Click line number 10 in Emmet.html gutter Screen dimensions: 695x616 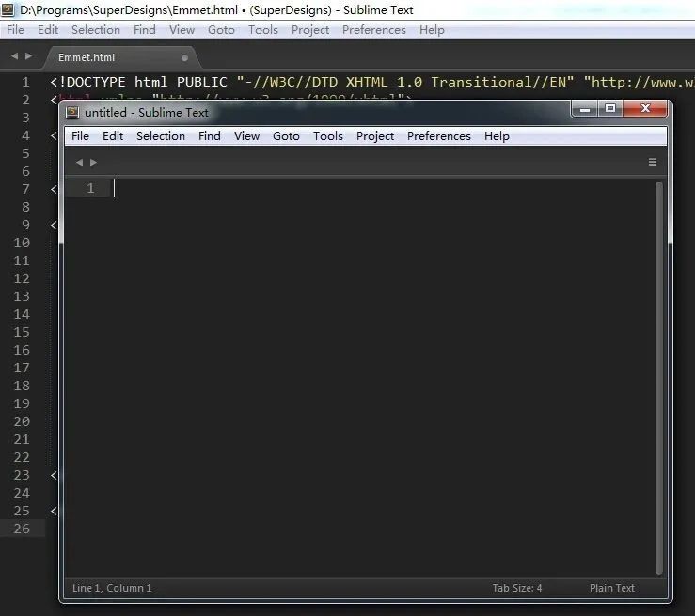pyautogui.click(x=22, y=243)
